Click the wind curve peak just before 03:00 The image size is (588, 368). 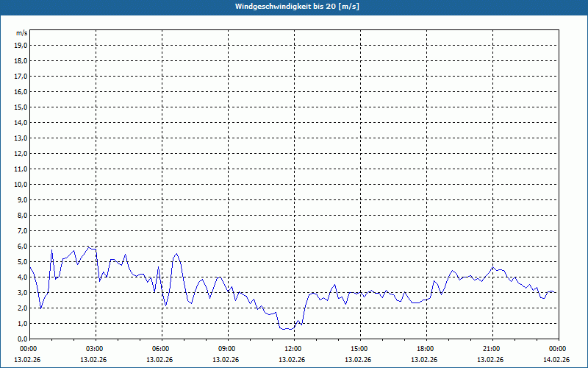pos(88,247)
